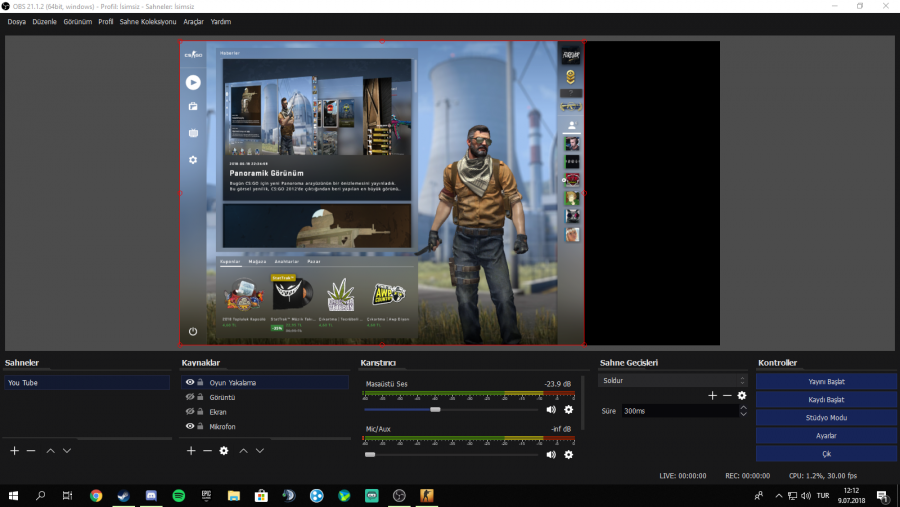This screenshot has width=900, height=507.
Task: Click the mixer panel vertical scrollbar
Action: click(583, 402)
